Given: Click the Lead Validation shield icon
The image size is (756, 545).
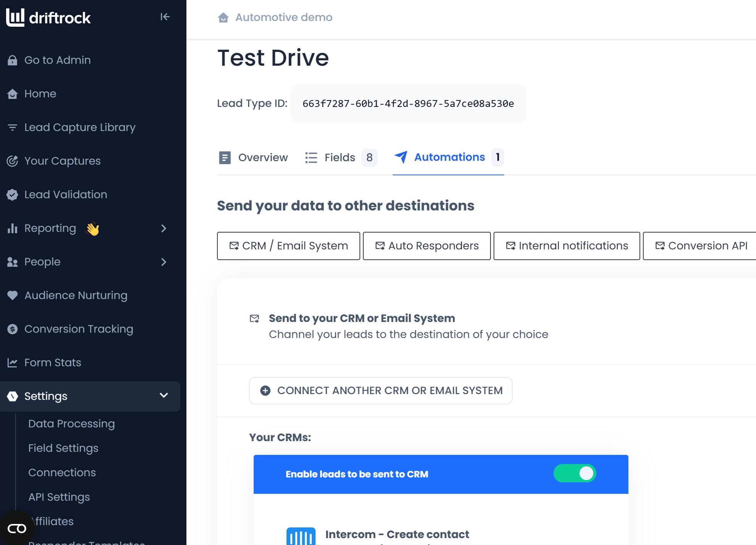Looking at the screenshot, I should [12, 195].
